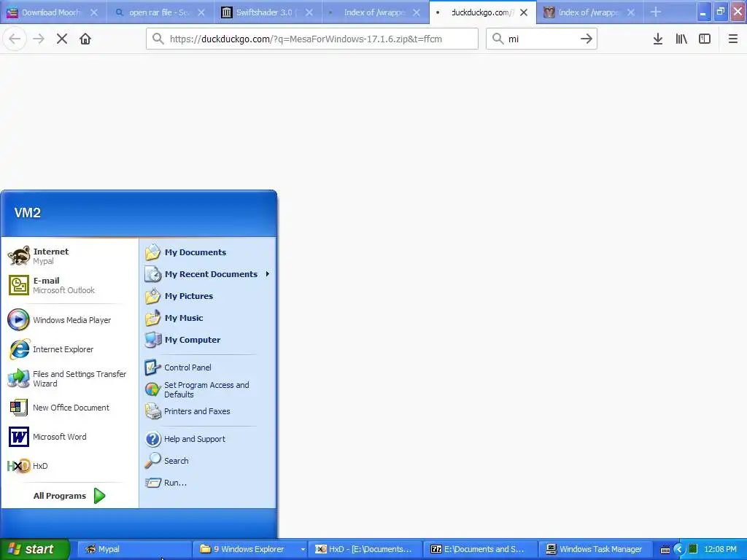Launch Windows Media Player
Viewport: 747px width, 560px height.
pyautogui.click(x=69, y=320)
